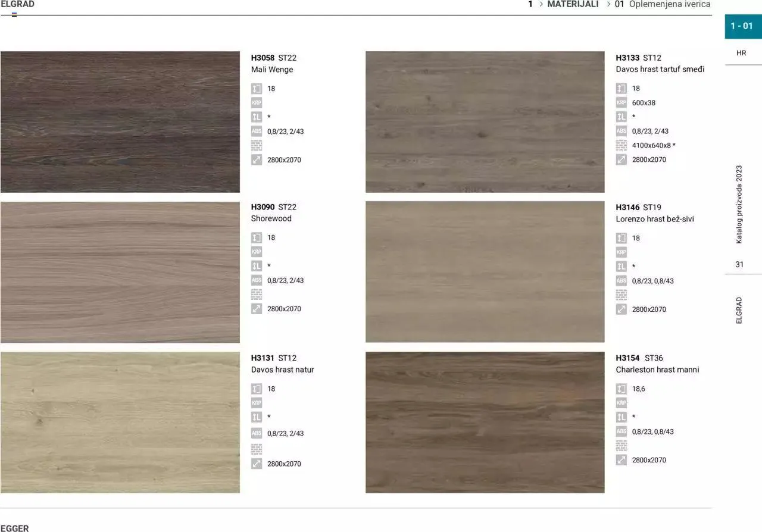Click the ELGRAD header title
762x532 pixels.
click(18, 4)
